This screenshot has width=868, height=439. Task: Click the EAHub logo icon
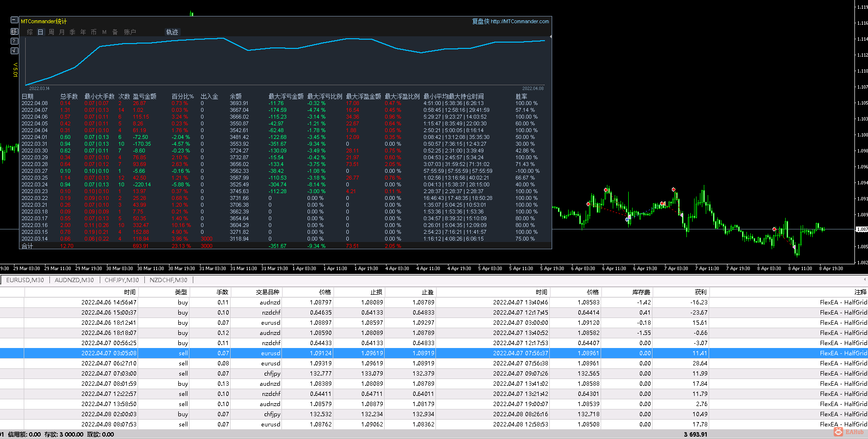(838, 431)
